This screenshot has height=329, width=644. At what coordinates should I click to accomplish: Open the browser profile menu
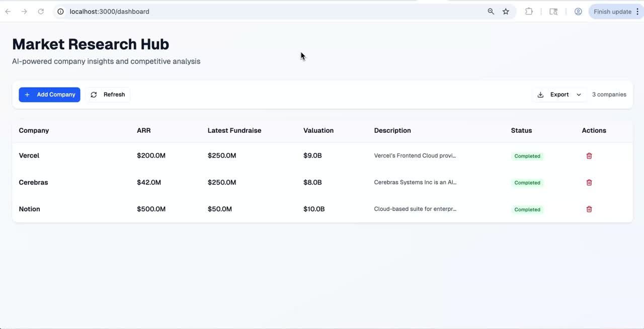(578, 12)
